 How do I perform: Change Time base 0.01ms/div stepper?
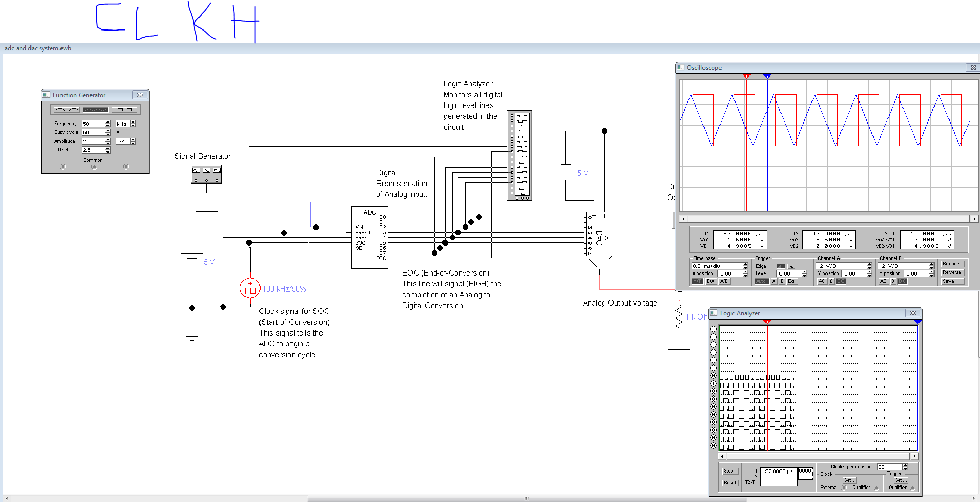(x=745, y=266)
